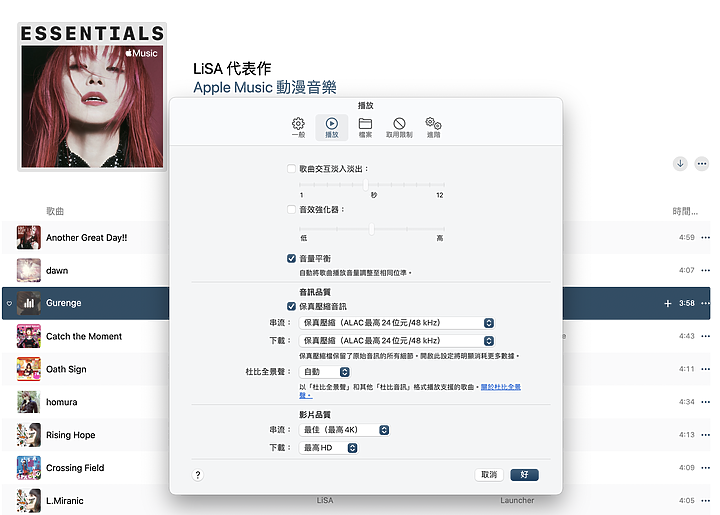Open more options for Oath Sign

tap(705, 369)
